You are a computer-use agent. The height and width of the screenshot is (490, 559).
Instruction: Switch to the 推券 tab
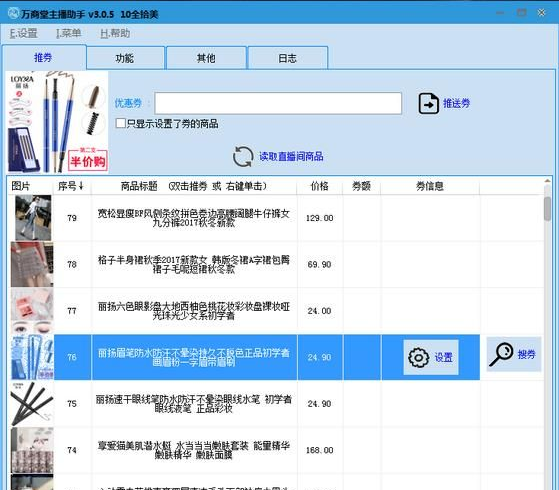[44, 57]
